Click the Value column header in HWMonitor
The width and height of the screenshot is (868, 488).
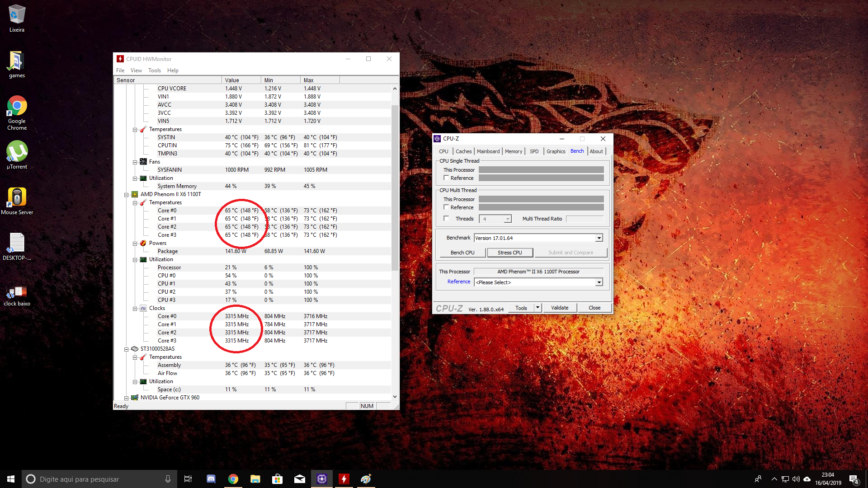coord(241,80)
